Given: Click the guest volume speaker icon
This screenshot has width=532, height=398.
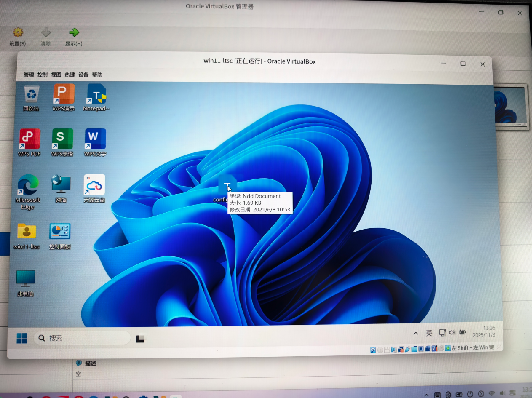Looking at the screenshot, I should point(452,332).
